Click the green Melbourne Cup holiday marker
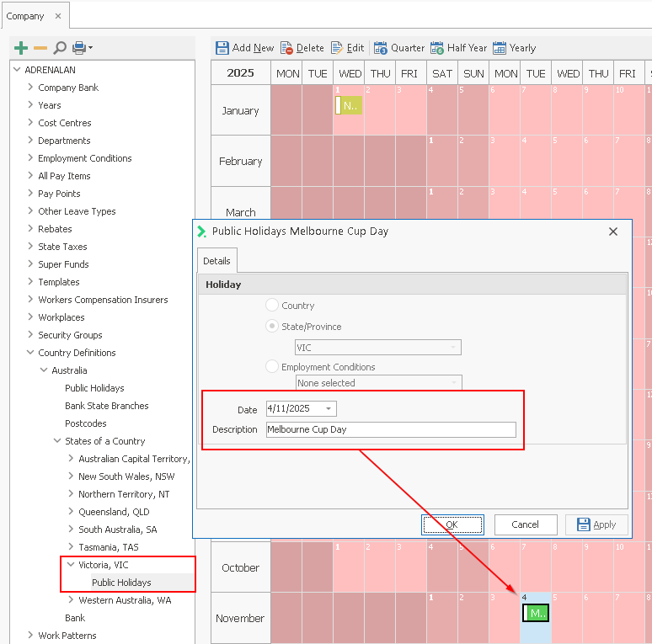The image size is (652, 644). [x=536, y=614]
